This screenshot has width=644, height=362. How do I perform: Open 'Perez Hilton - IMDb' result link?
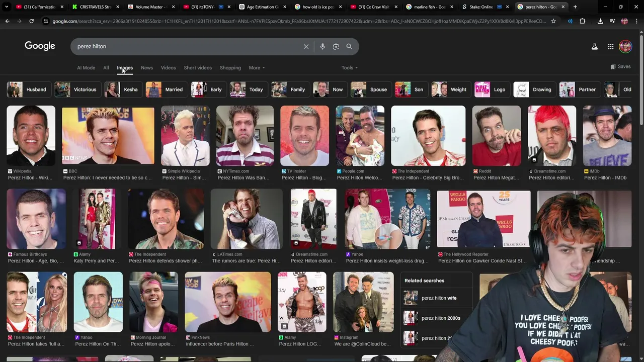pyautogui.click(x=605, y=177)
